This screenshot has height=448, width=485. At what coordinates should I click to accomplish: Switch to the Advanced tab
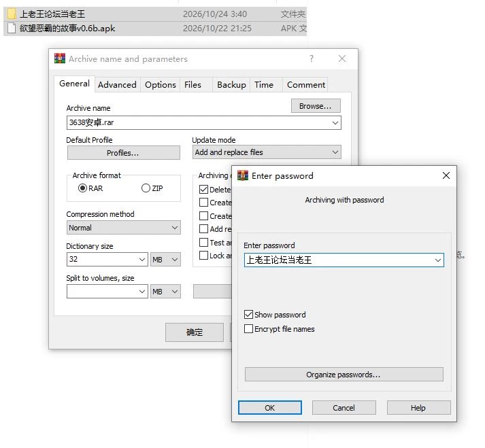pyautogui.click(x=117, y=85)
